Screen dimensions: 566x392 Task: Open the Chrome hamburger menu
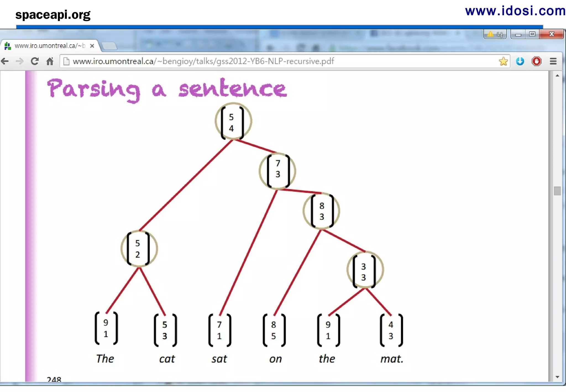tap(553, 61)
